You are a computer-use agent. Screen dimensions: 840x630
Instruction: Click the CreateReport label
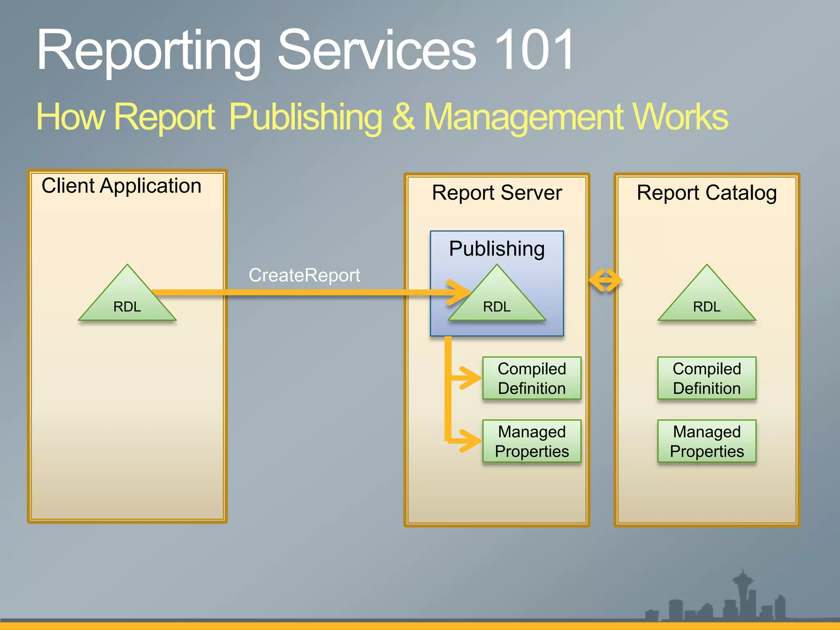coord(304,275)
